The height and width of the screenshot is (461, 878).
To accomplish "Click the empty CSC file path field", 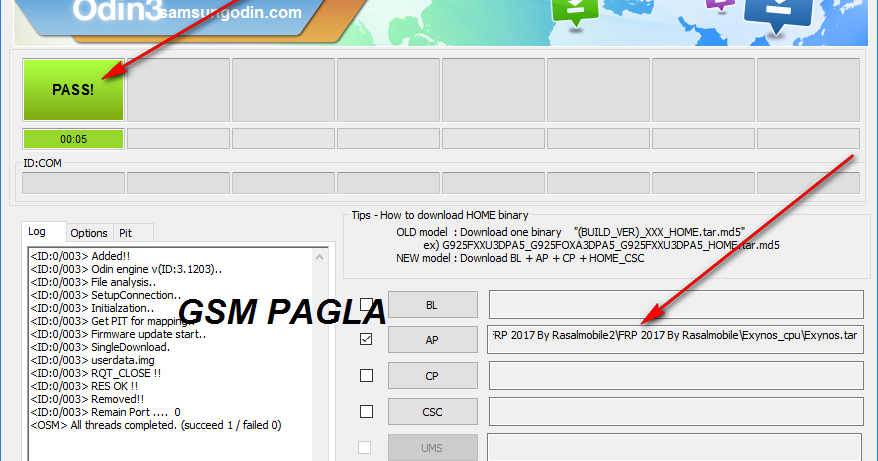I will pos(676,412).
